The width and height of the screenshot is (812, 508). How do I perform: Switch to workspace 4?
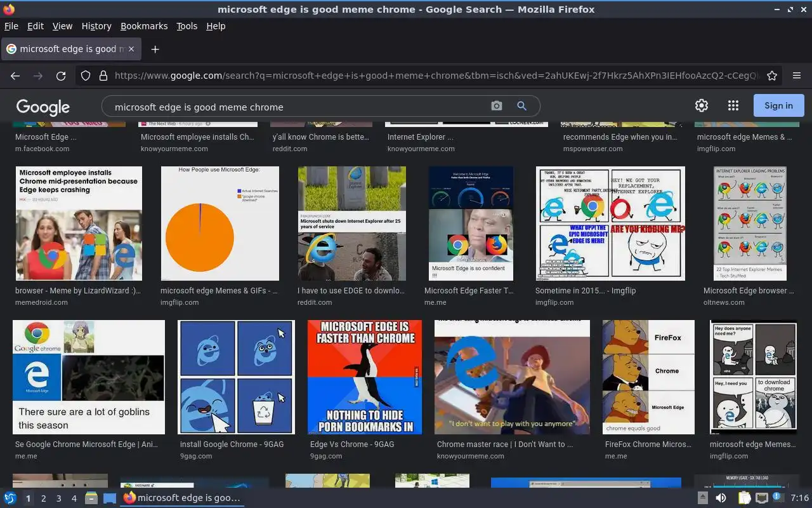[x=74, y=498]
